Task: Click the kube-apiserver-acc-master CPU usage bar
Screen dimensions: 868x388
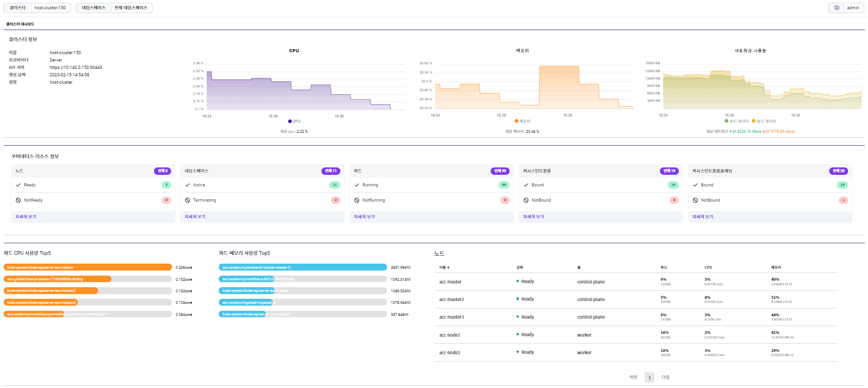Action: tap(88, 267)
